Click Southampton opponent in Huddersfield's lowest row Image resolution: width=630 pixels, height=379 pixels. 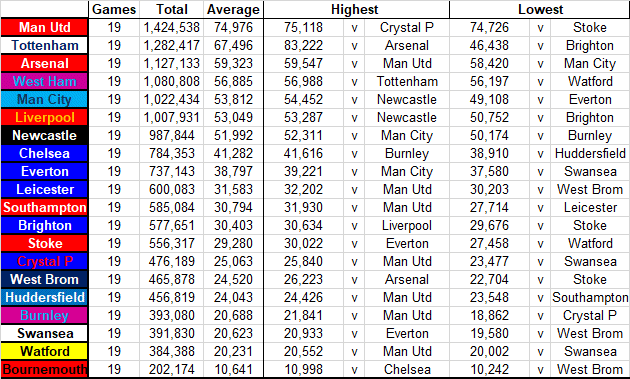click(590, 297)
